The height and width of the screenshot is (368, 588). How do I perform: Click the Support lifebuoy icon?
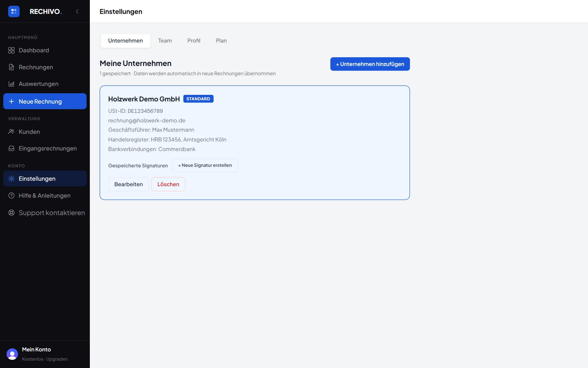(11, 213)
